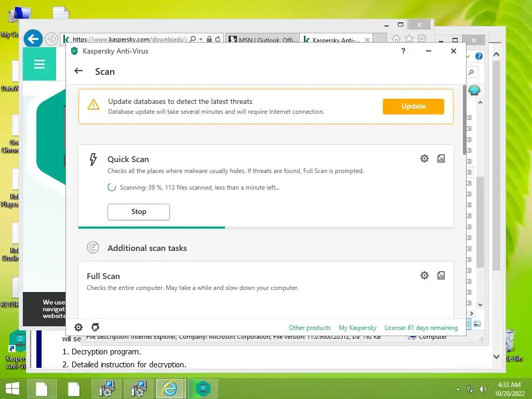Viewport: 532px width, 399px height.
Task: Click Additional scan tasks heading
Action: point(147,248)
